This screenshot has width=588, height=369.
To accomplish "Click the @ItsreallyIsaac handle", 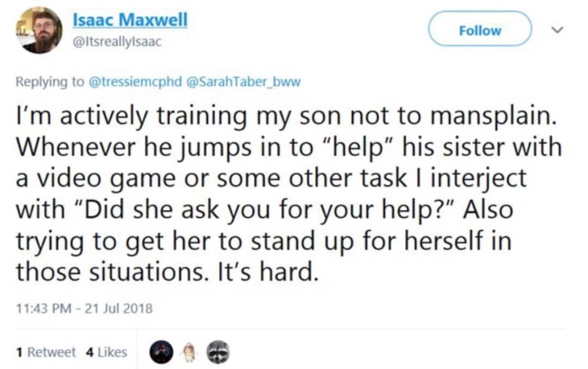I will pos(117,41).
